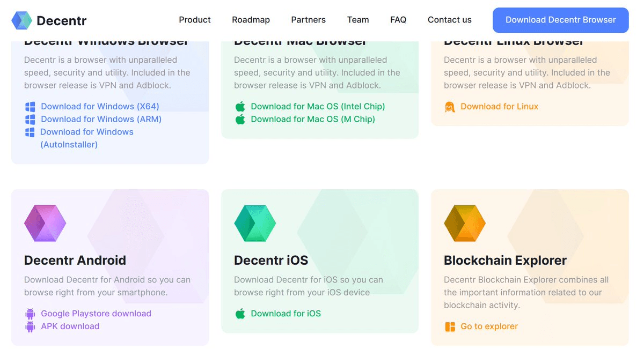Viewport: 644px width, 349px height.
Task: Download for Windows (ARM) link
Action: click(101, 119)
